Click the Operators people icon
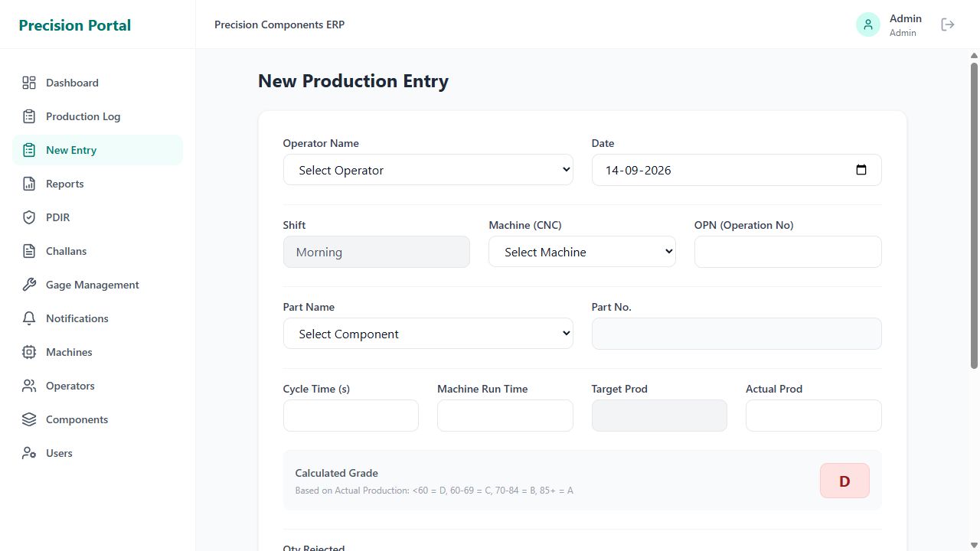The height and width of the screenshot is (551, 980). [29, 386]
